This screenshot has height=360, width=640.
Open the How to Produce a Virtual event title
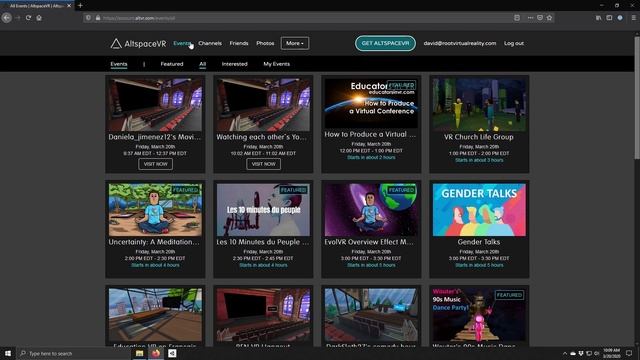coord(370,134)
